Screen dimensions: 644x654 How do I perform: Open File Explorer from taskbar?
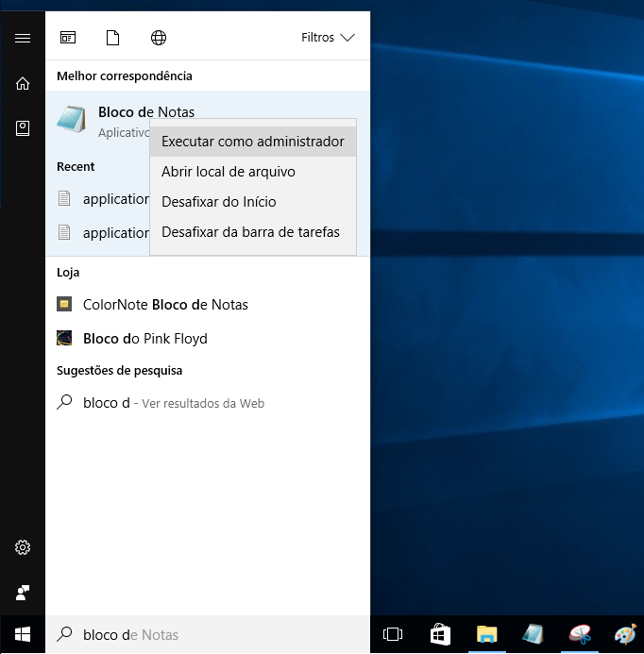click(x=486, y=634)
